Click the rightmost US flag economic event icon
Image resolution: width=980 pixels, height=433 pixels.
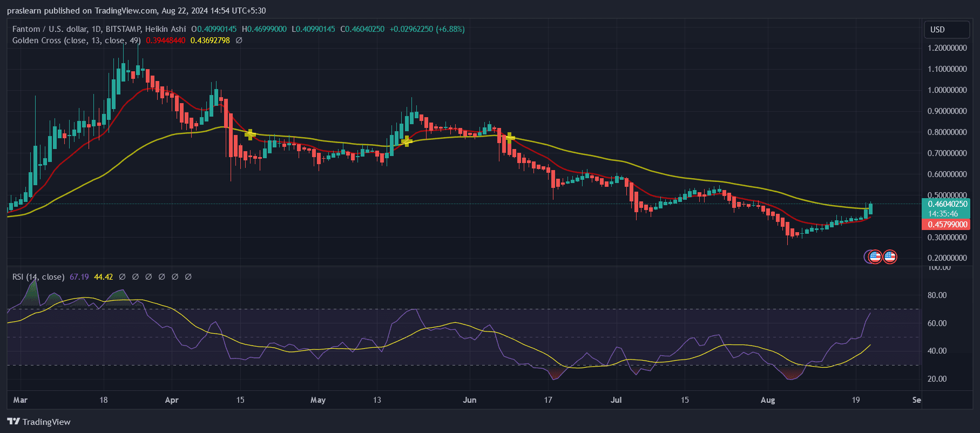tap(889, 256)
